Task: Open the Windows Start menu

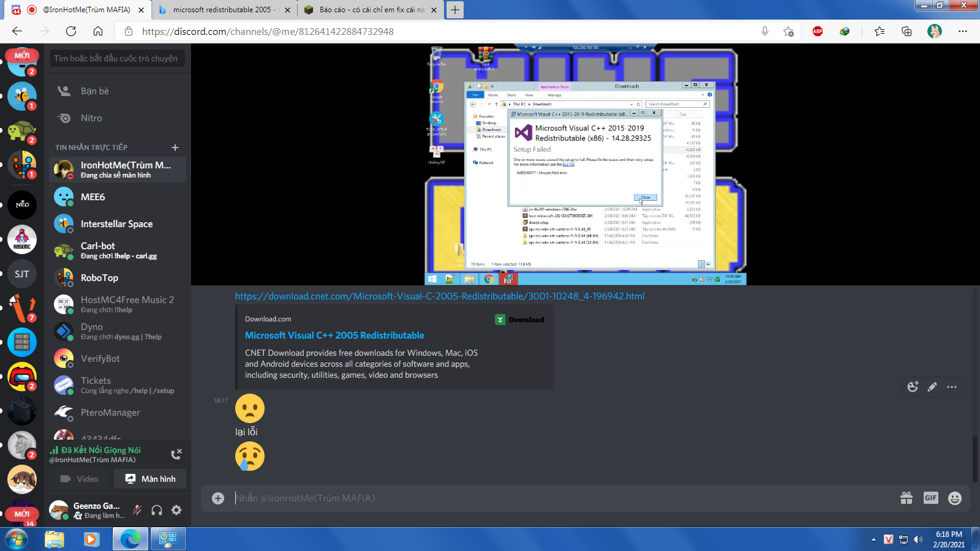Action: 17,539
